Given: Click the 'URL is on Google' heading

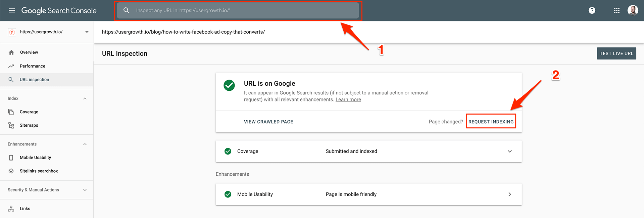Looking at the screenshot, I should 269,83.
